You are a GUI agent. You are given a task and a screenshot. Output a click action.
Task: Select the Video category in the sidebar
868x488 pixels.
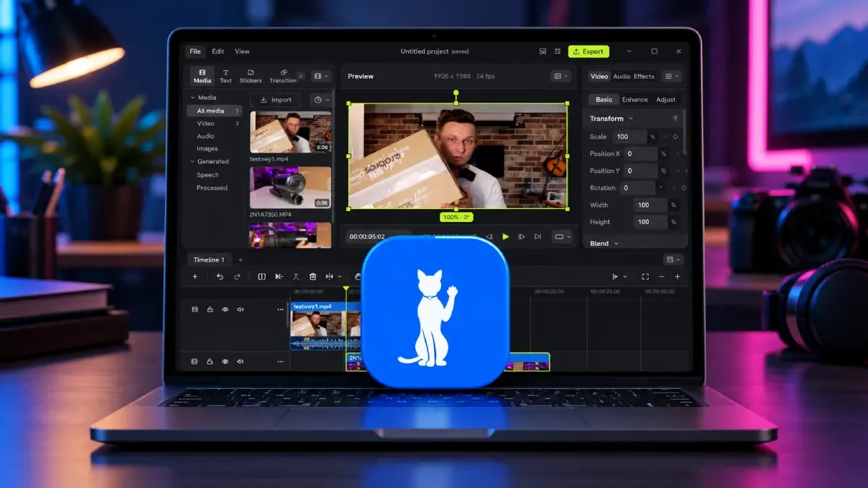point(205,124)
